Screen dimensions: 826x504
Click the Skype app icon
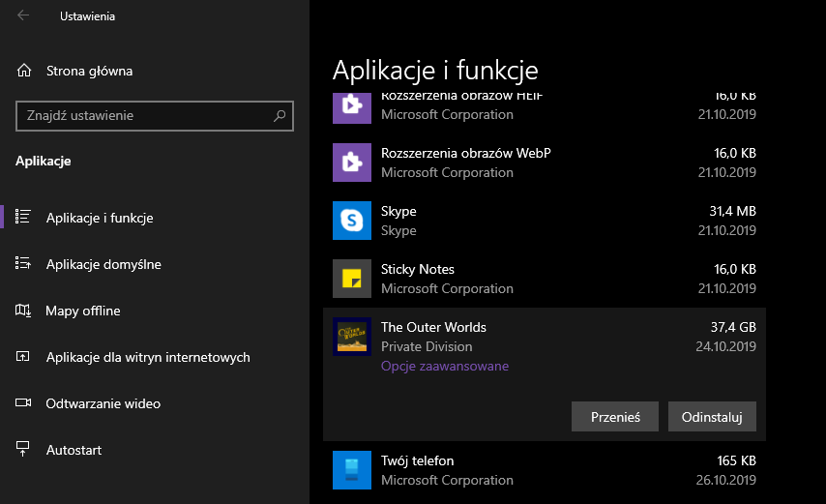point(352,221)
